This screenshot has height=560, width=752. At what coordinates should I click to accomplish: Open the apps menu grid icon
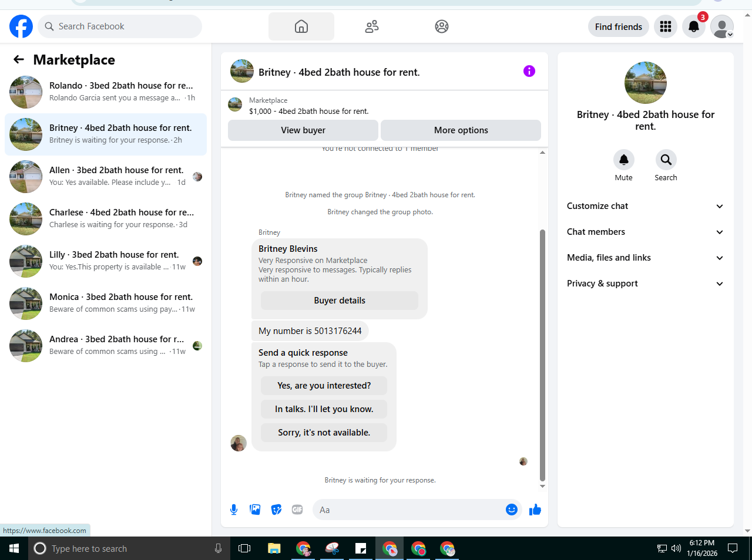[666, 26]
